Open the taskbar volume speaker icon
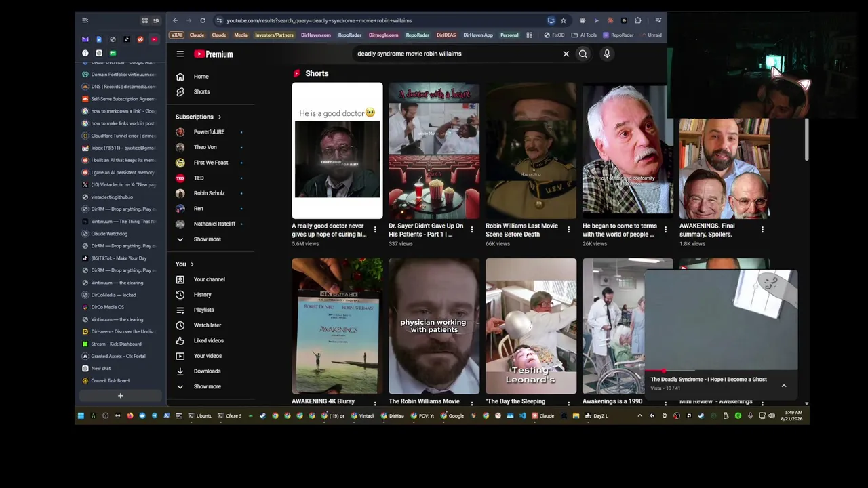 772,415
